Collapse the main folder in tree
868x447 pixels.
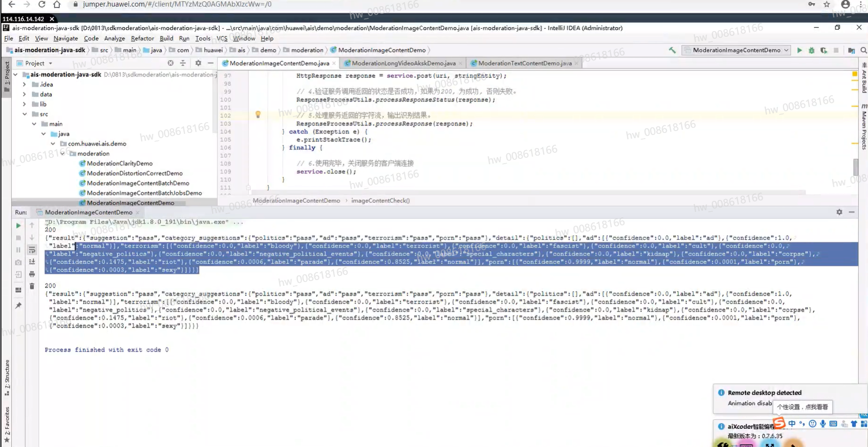click(34, 124)
